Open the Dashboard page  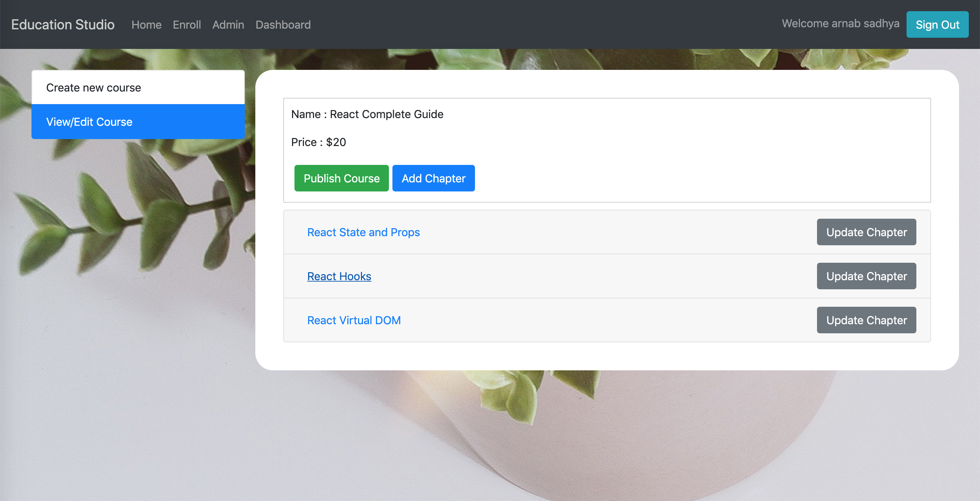283,24
